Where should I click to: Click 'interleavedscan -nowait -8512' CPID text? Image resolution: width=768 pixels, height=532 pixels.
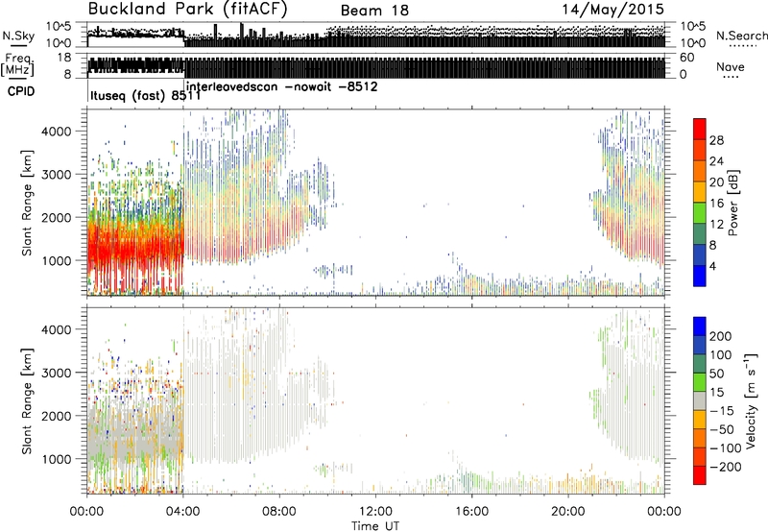pos(282,86)
